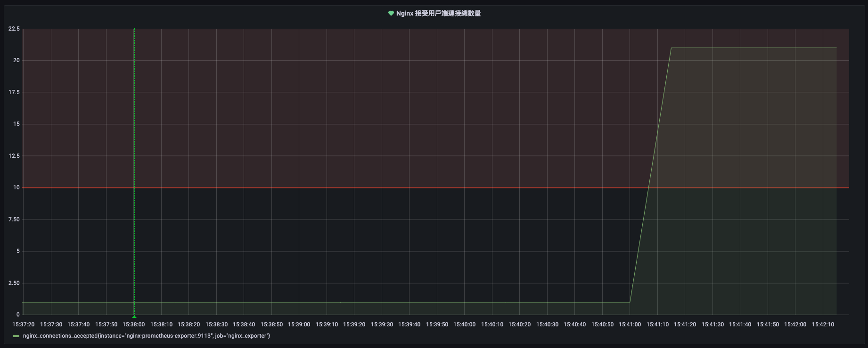Click the 17.5 y-axis label
This screenshot has height=348, width=868.
click(x=14, y=92)
